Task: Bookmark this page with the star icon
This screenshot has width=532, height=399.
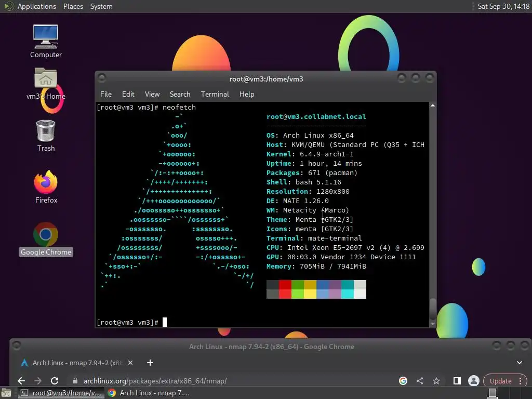Action: point(436,381)
